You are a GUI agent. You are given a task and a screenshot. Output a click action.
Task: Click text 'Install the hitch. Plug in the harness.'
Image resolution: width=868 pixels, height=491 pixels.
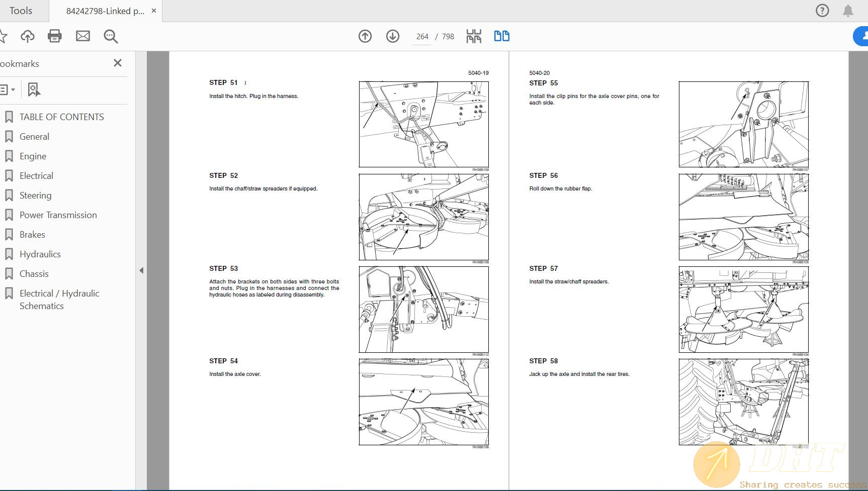(253, 96)
